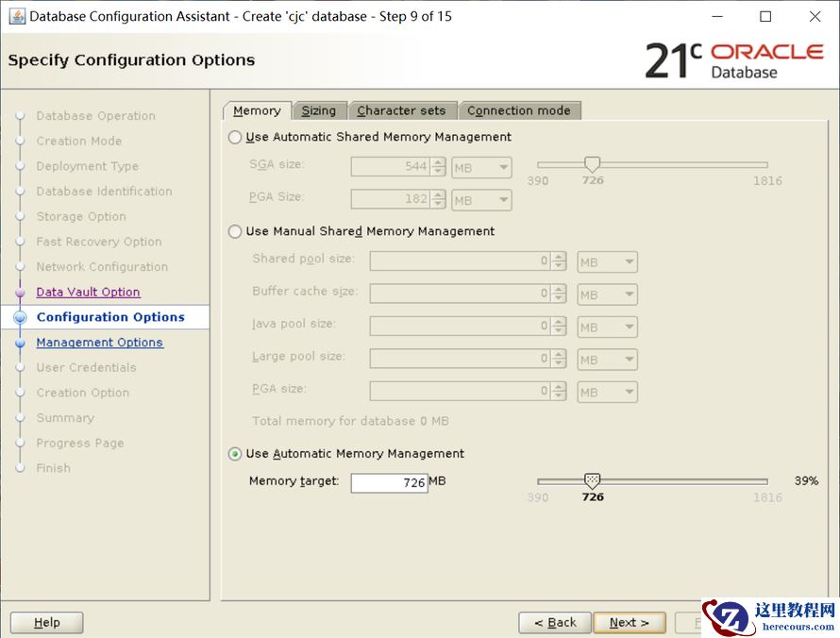Click the SGA size spinner arrows
This screenshot has height=638, width=840.
coord(438,167)
